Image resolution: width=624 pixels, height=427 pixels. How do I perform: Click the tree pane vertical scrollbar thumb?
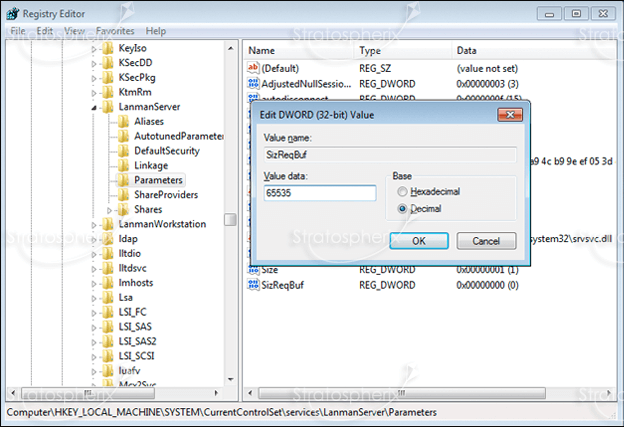click(x=230, y=220)
